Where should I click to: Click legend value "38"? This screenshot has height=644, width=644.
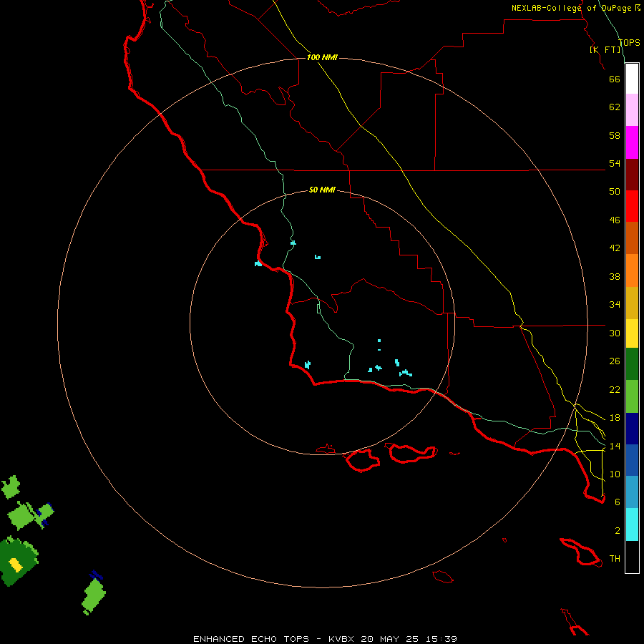pos(615,277)
